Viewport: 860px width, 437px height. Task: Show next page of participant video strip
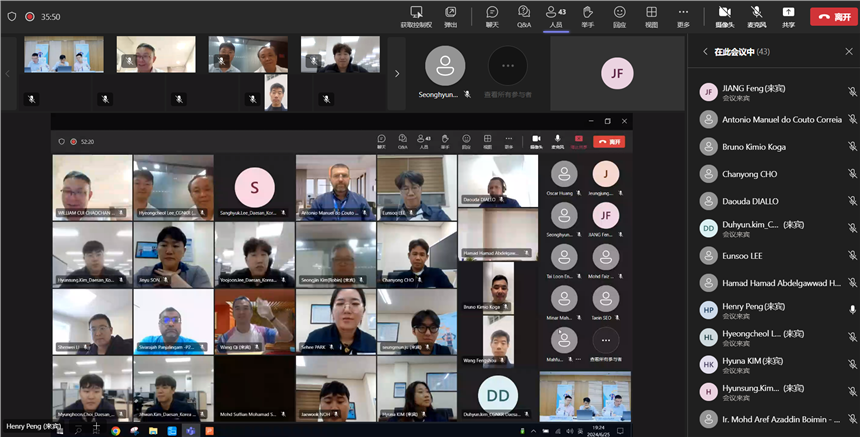[x=397, y=73]
